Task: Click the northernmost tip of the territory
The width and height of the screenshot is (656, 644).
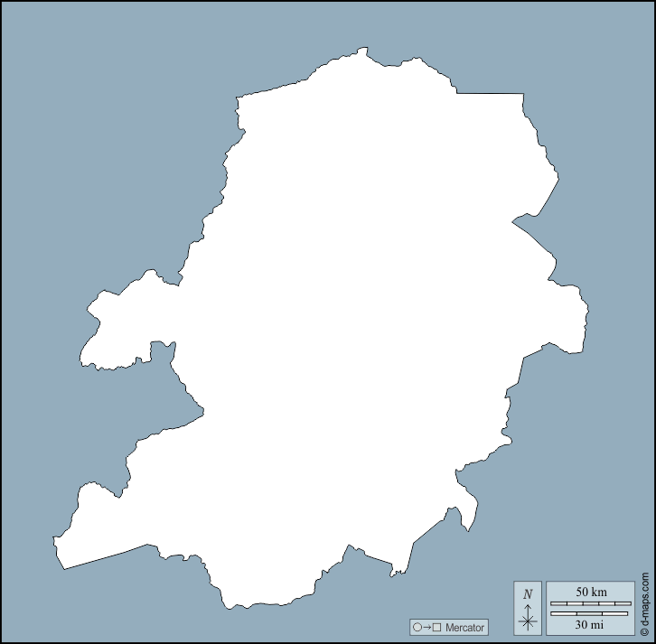Action: [x=363, y=50]
